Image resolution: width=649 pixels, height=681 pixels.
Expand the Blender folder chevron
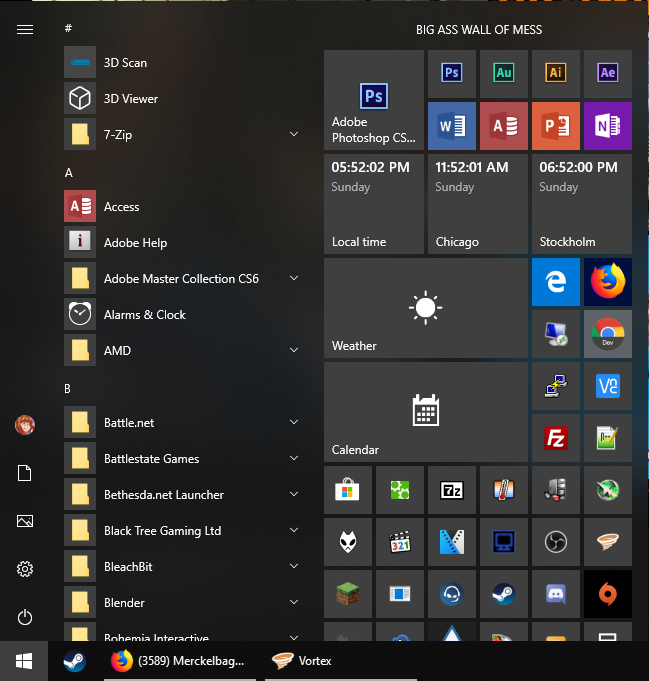pos(294,602)
